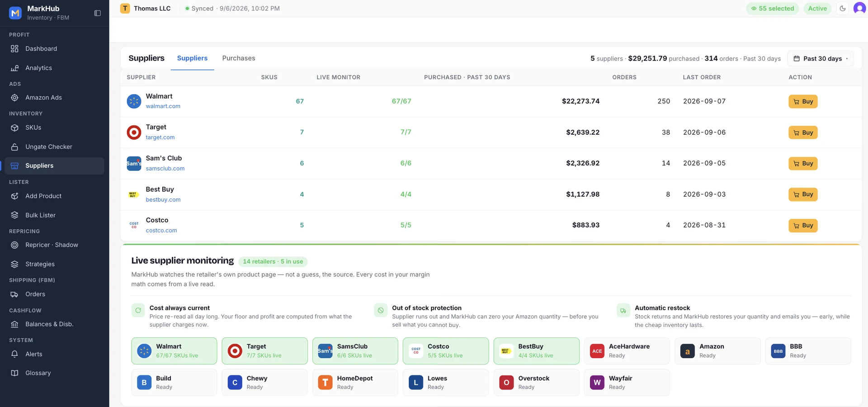This screenshot has height=407, width=868.
Task: Click the Target supplier logo in table
Action: [x=134, y=133]
